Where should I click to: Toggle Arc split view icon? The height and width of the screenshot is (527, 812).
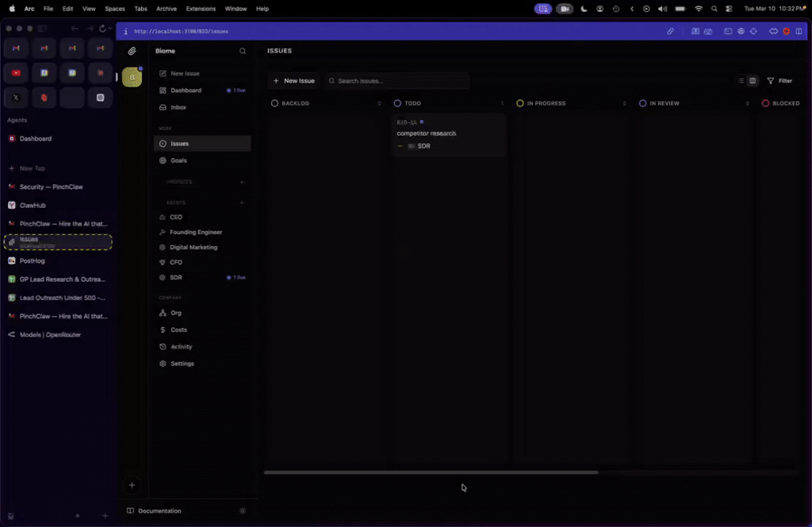(799, 31)
